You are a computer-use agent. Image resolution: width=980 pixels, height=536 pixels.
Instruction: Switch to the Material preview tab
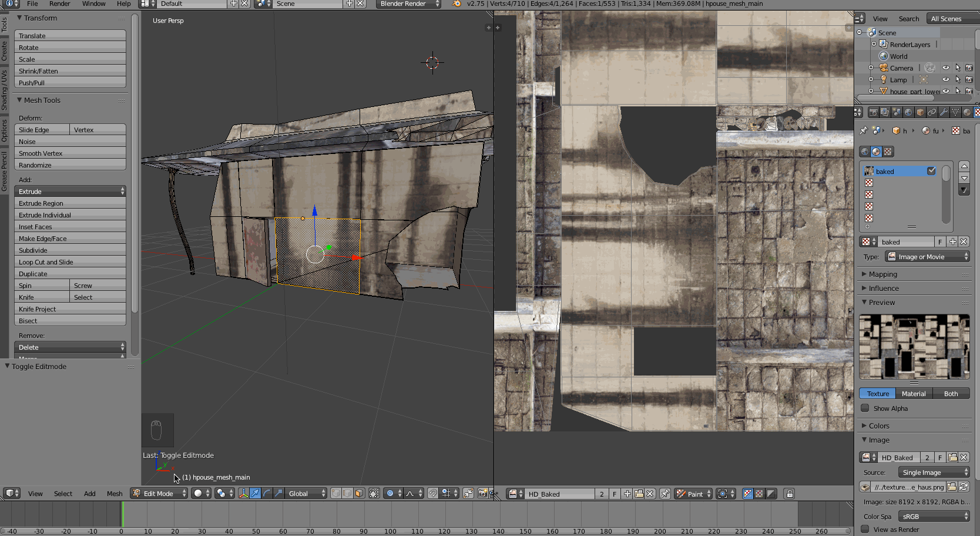coord(914,393)
